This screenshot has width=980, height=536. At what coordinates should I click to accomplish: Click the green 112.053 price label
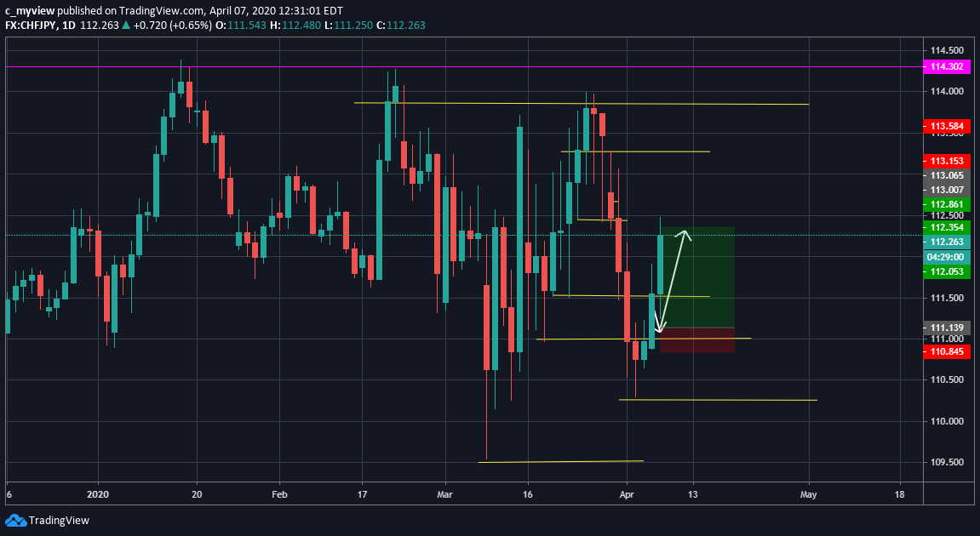point(947,271)
